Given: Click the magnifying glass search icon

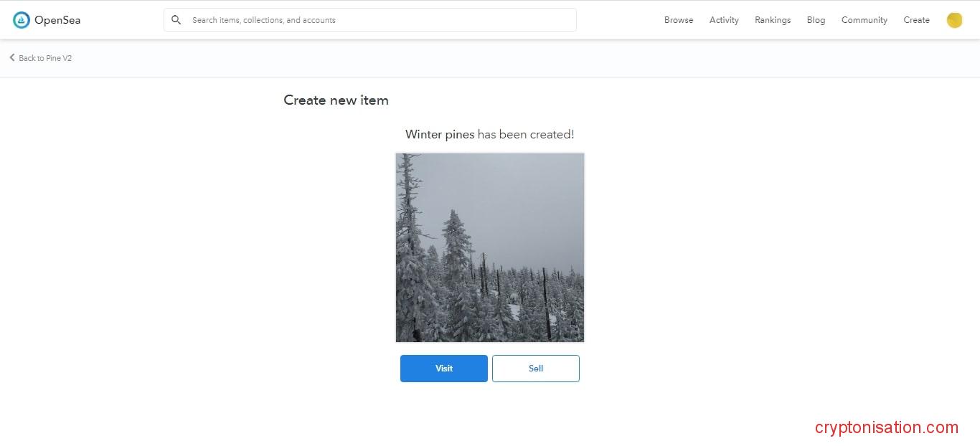Looking at the screenshot, I should [176, 20].
